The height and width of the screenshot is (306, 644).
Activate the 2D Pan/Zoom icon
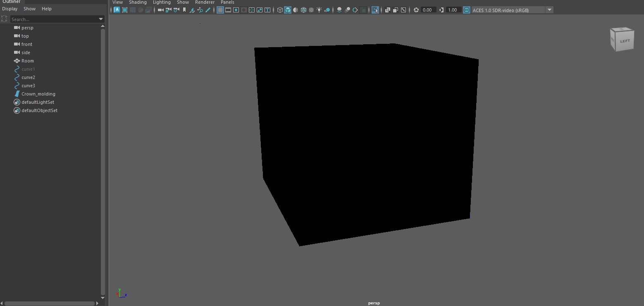[200, 10]
